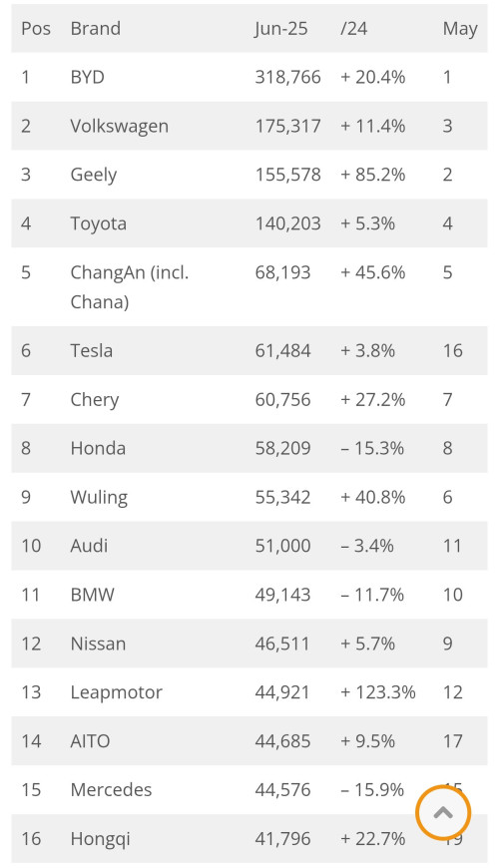This screenshot has height=868, width=499.
Task: Select the Jun-25 column header
Action: pyautogui.click(x=281, y=28)
